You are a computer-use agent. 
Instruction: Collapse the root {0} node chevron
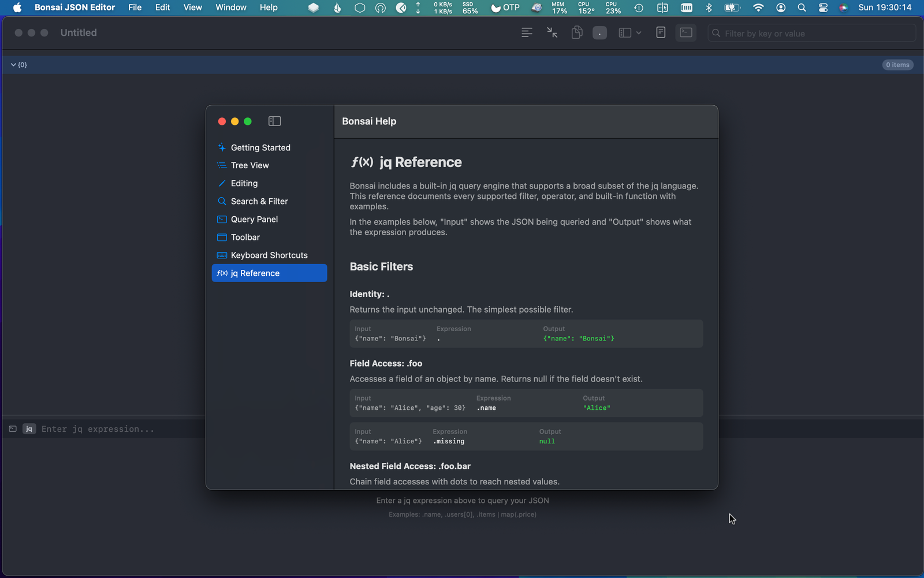coord(13,65)
